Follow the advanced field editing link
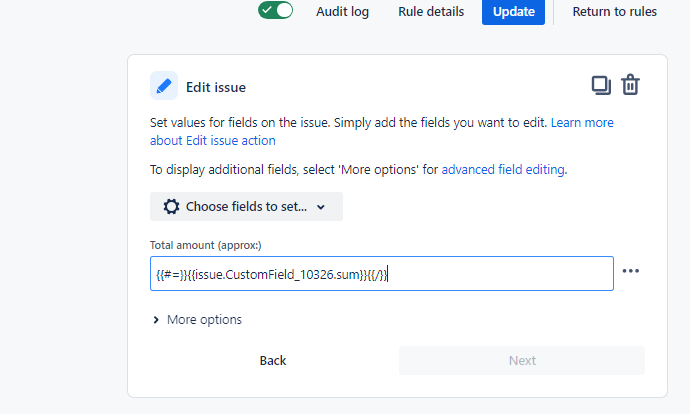This screenshot has width=690, height=414. (x=503, y=170)
